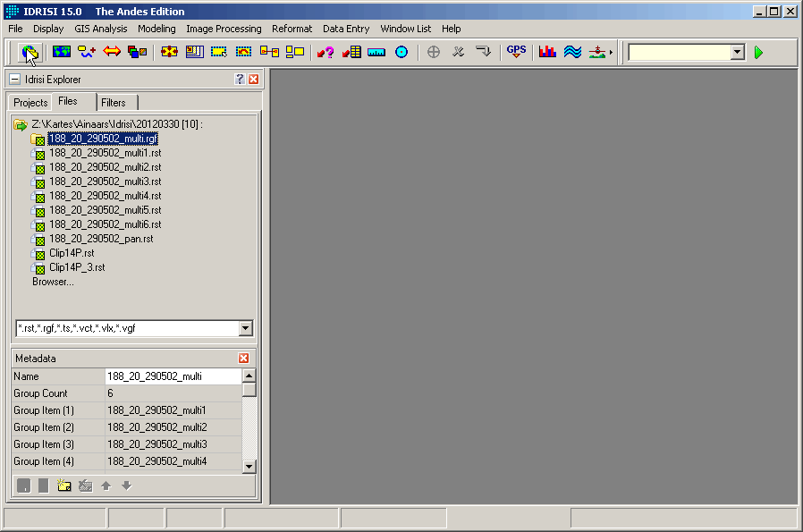Open the Help menu
The image size is (803, 532).
coord(452,29)
